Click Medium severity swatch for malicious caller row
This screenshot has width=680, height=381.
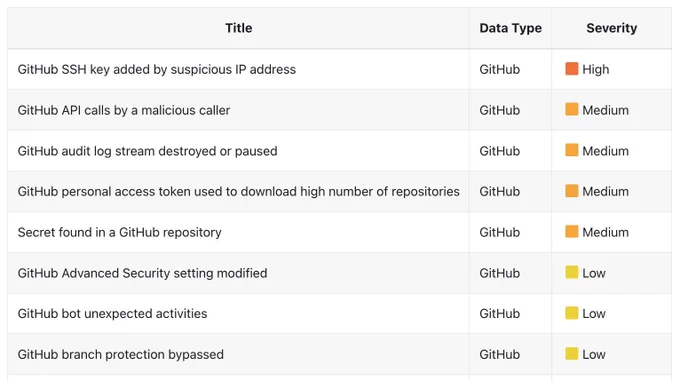point(572,109)
